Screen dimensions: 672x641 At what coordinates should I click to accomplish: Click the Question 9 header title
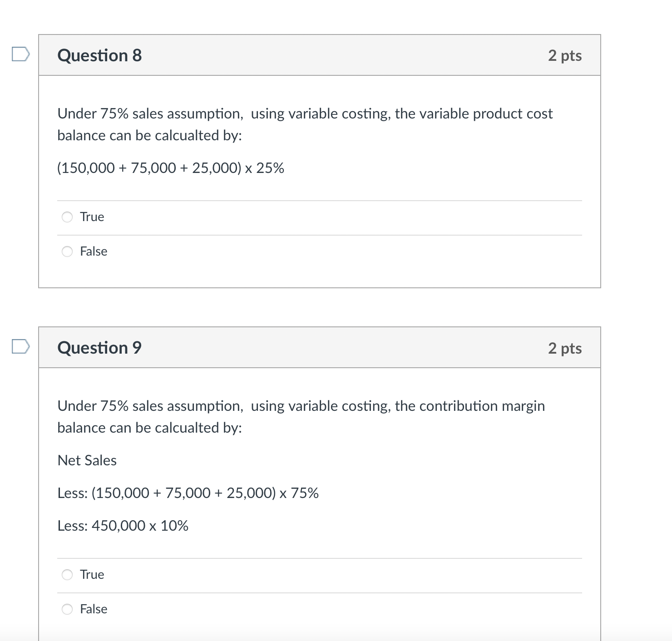[x=99, y=348]
